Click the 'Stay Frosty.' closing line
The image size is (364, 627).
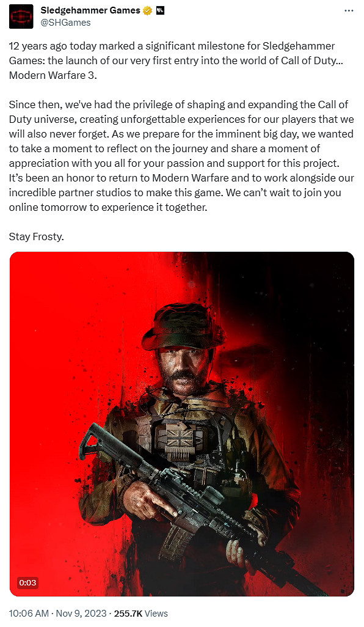pos(37,237)
